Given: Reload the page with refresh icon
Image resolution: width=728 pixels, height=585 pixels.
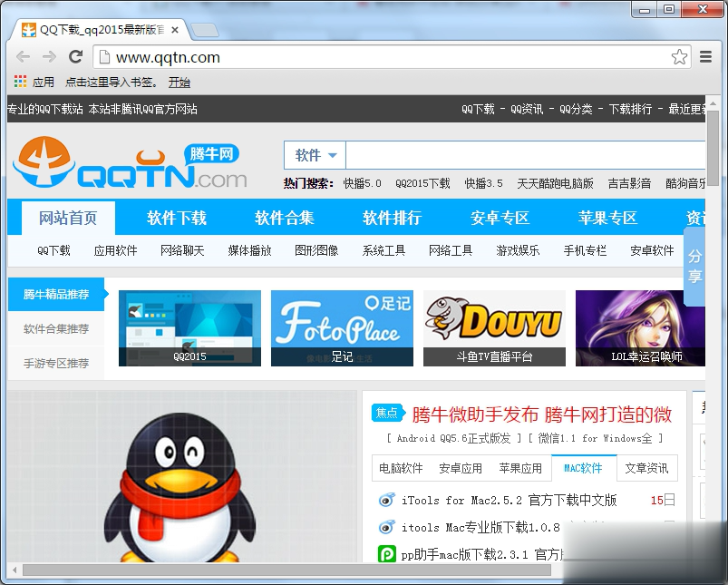Looking at the screenshot, I should tap(75, 57).
